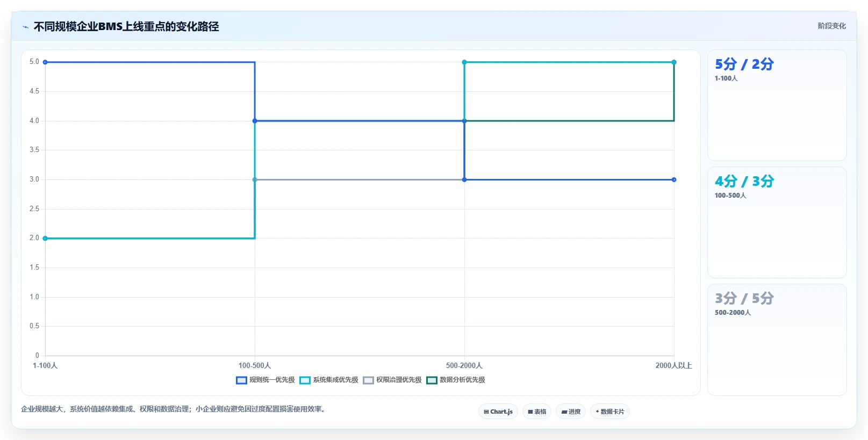Open the 5分 / 2分 card for 1-100人
The width and height of the screenshot is (868, 440).
tap(777, 105)
